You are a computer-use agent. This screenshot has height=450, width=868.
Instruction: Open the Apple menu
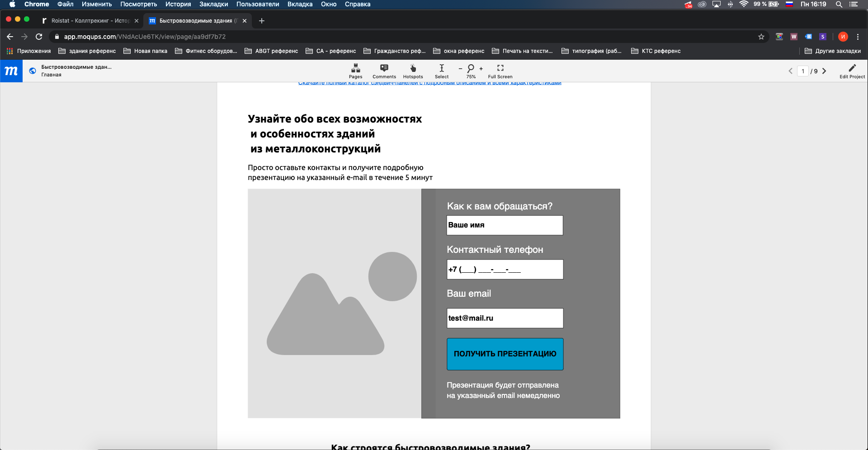click(x=12, y=4)
